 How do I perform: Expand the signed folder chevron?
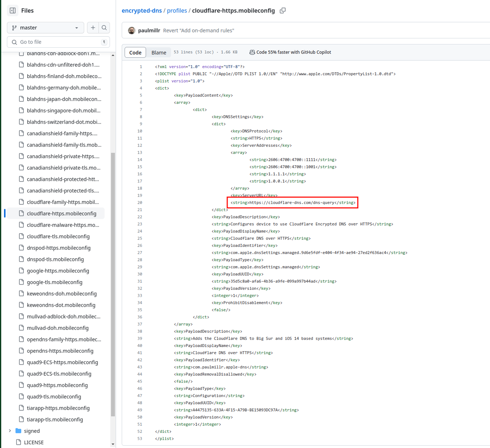coord(10,431)
